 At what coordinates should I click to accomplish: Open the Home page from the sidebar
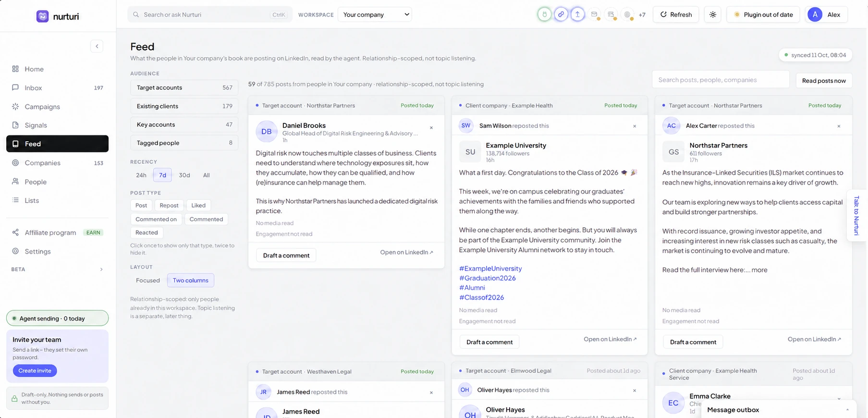coord(57,69)
